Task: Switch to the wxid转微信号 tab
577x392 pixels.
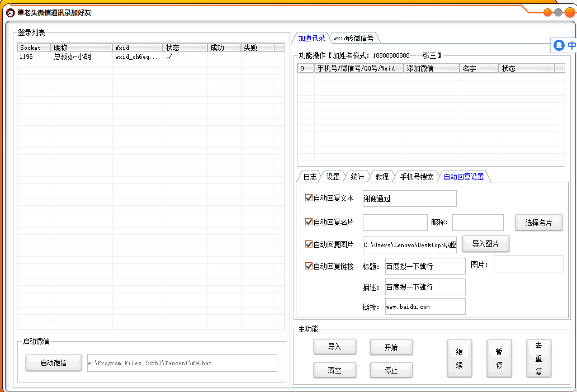Action: pos(353,38)
